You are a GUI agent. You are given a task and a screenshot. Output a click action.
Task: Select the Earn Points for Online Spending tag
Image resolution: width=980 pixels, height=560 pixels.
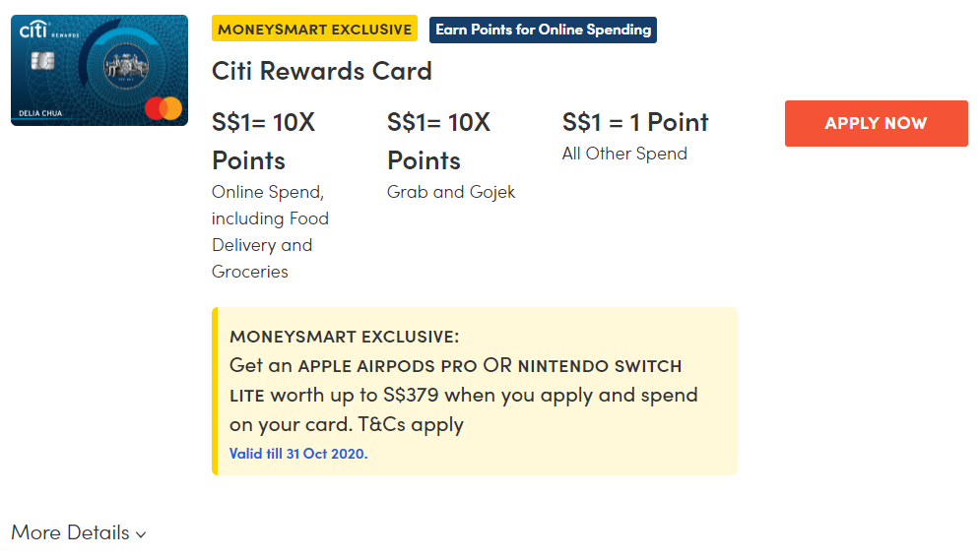tap(543, 30)
